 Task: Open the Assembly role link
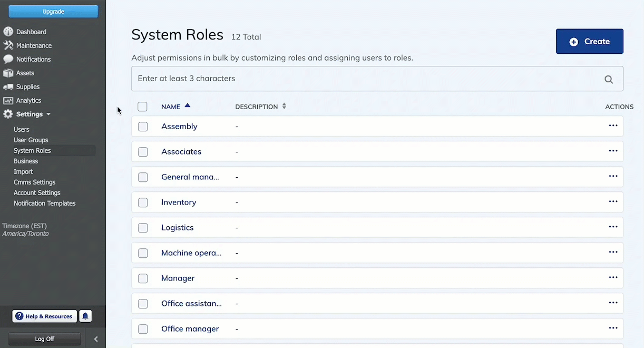coord(179,127)
